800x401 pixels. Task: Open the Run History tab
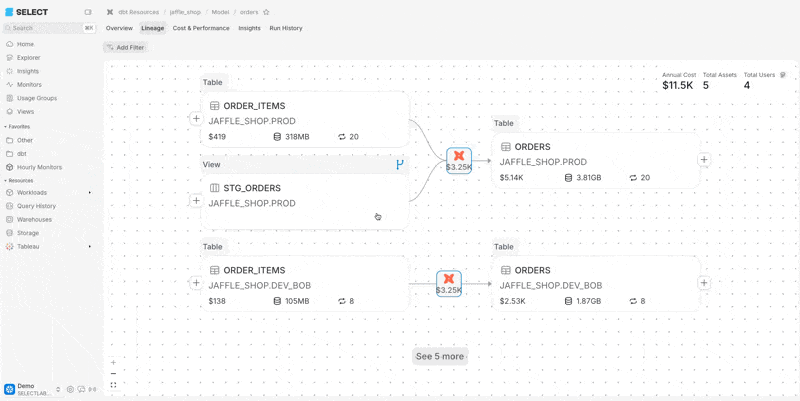coord(286,29)
